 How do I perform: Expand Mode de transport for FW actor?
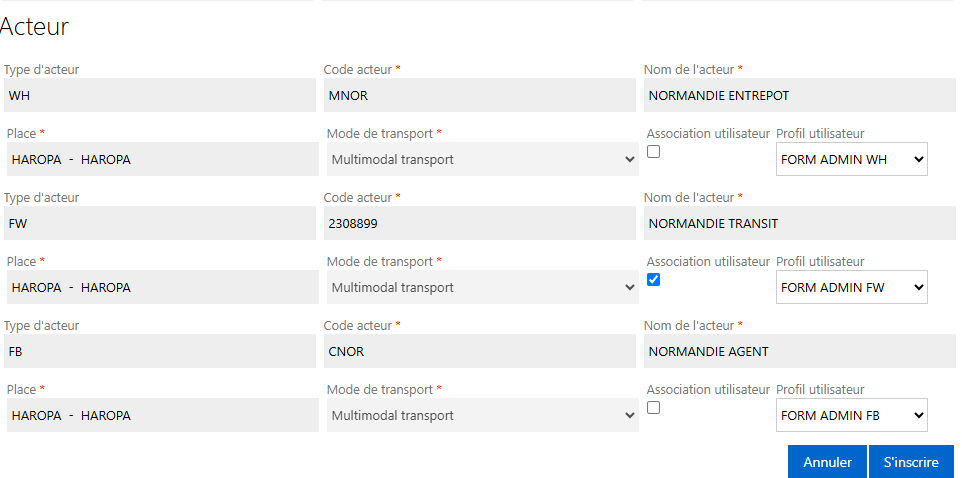tap(482, 287)
